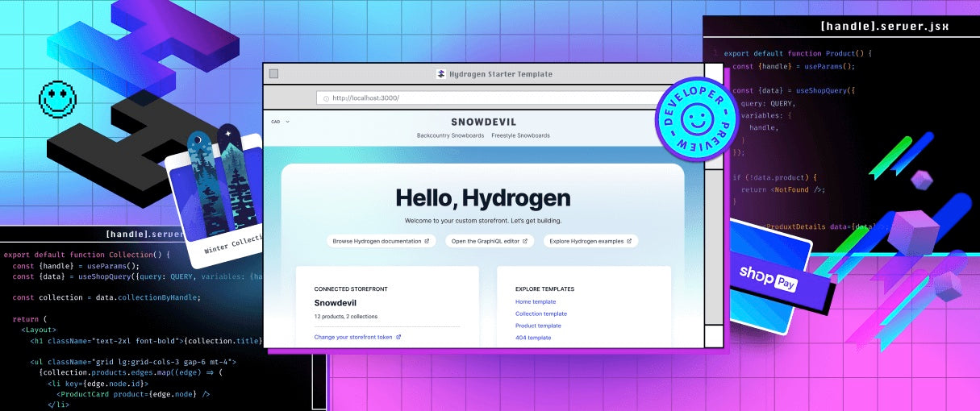Click the external-link icon beside GraphiQL editor

coord(526,241)
